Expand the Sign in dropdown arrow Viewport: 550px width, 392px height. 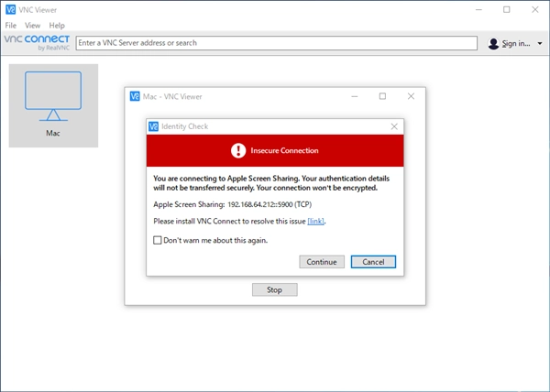coord(540,43)
